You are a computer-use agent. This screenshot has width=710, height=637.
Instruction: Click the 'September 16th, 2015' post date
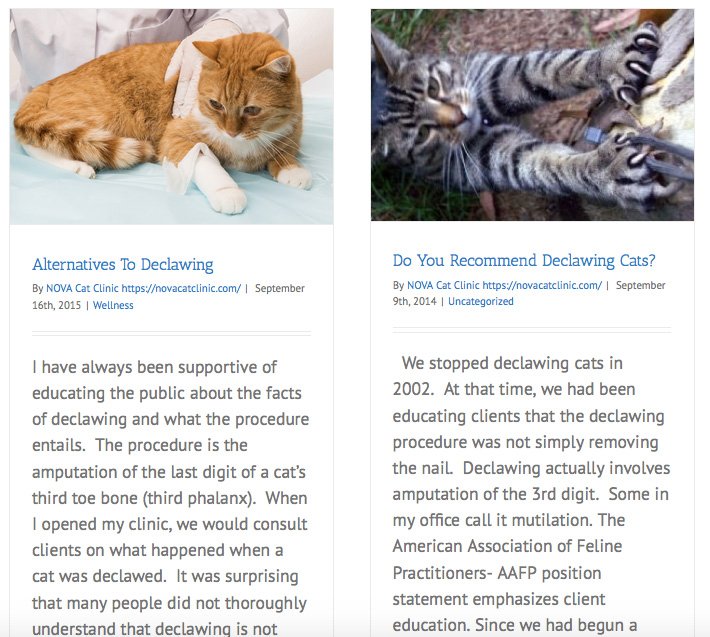(168, 297)
